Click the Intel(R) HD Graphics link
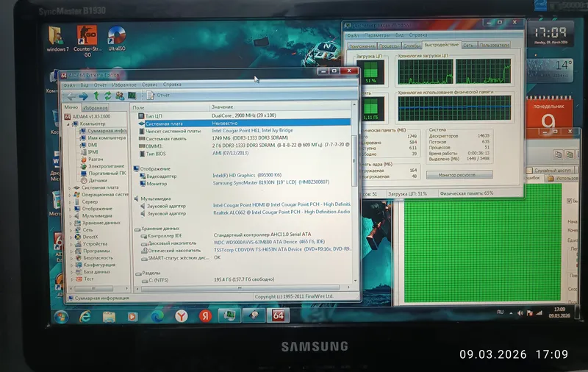 pyautogui.click(x=247, y=175)
